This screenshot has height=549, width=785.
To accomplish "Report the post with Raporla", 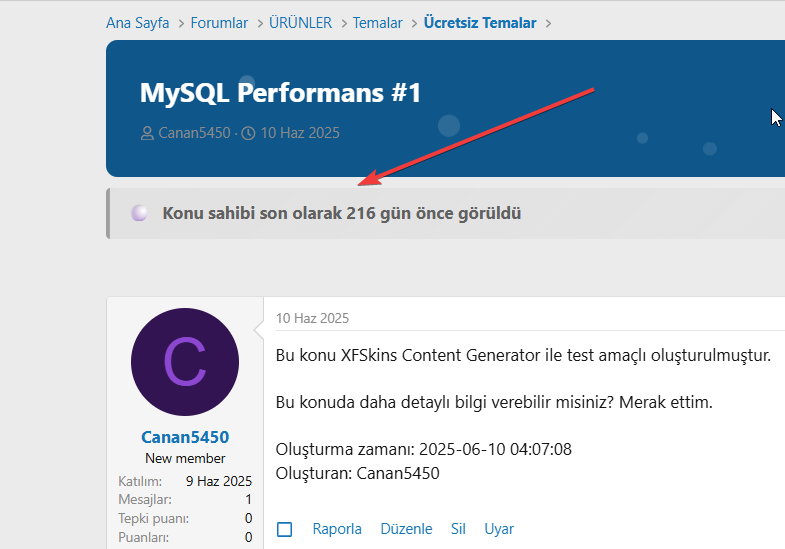I will coord(337,529).
